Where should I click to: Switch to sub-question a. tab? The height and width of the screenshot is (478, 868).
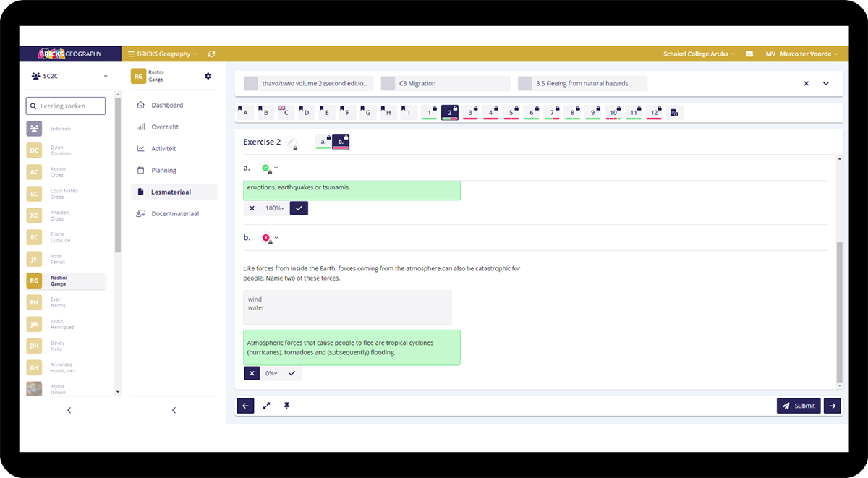323,142
